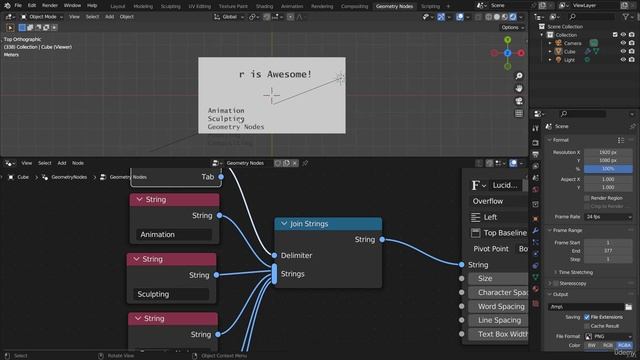The image size is (640, 360).
Task: Open the Physics properties tab icon
Action: tap(536, 254)
